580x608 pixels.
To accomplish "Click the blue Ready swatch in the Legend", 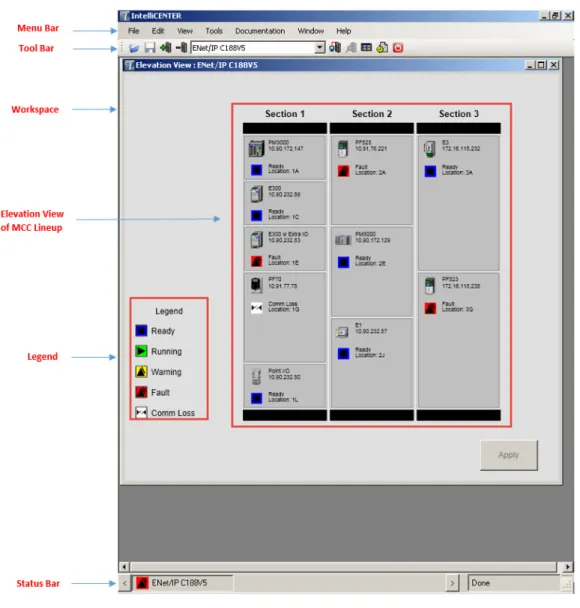I will (141, 330).
